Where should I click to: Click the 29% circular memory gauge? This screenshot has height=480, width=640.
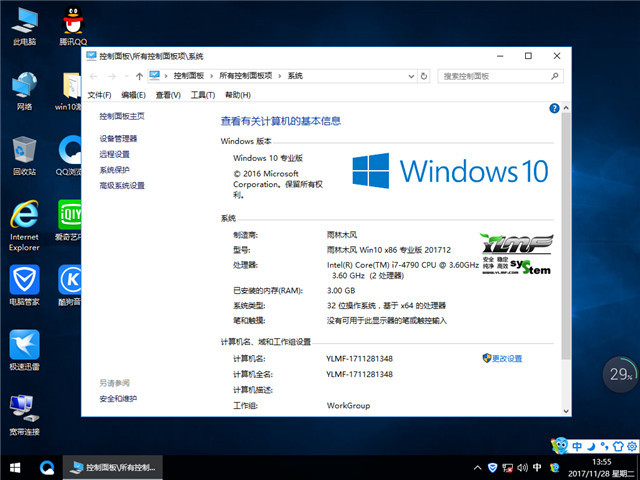coord(620,374)
